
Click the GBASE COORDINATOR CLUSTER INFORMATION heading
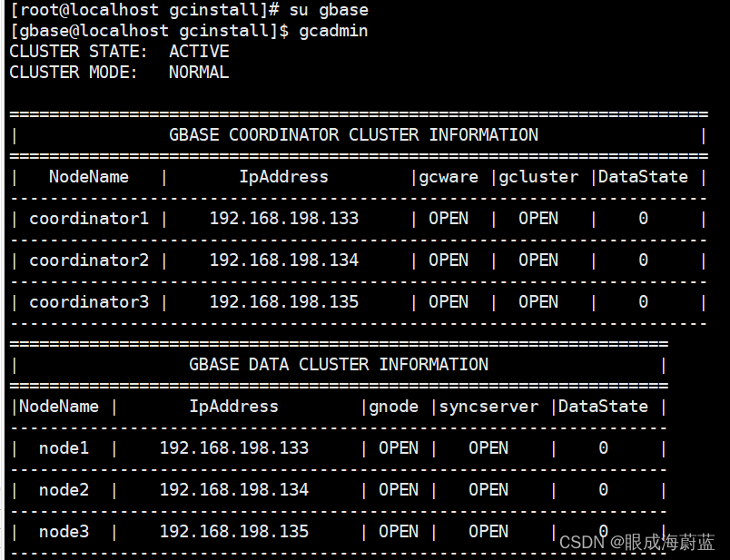coord(353,135)
